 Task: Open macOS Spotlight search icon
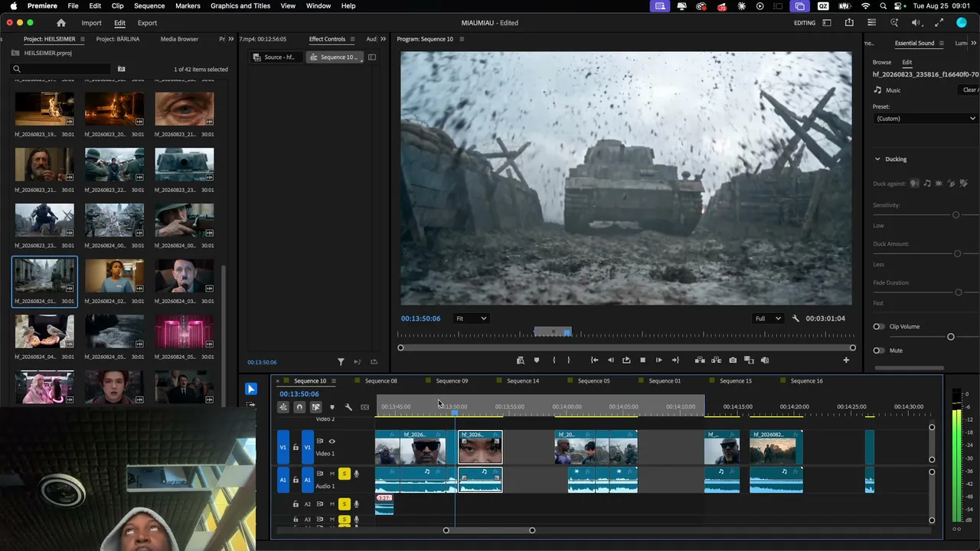pyautogui.click(x=884, y=6)
